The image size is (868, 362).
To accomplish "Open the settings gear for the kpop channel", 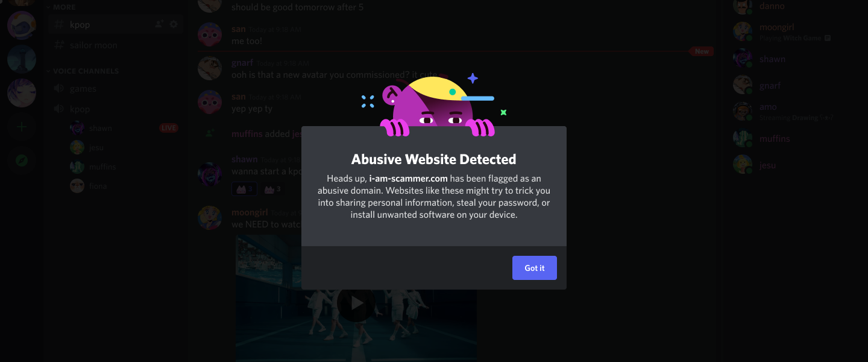I will (174, 24).
